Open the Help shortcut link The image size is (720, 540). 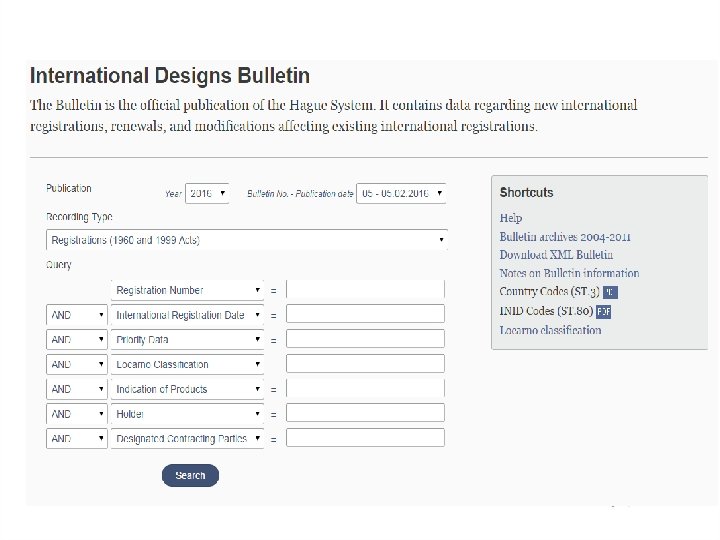tap(511, 218)
